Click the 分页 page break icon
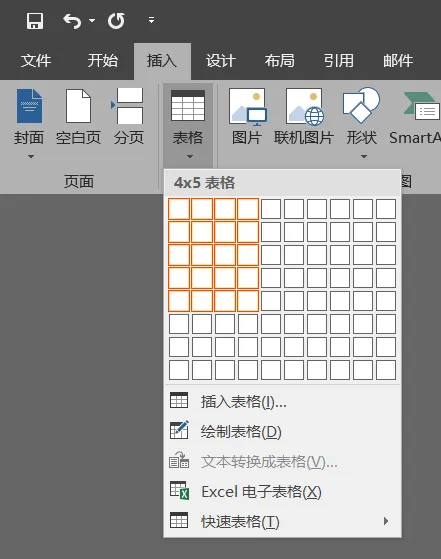The height and width of the screenshot is (559, 441). pyautogui.click(x=128, y=106)
